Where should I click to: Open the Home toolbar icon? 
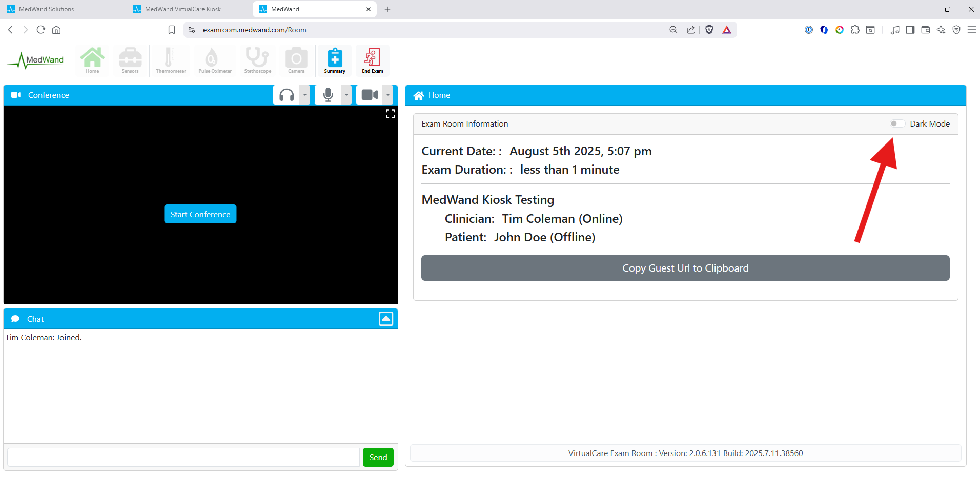click(x=92, y=60)
